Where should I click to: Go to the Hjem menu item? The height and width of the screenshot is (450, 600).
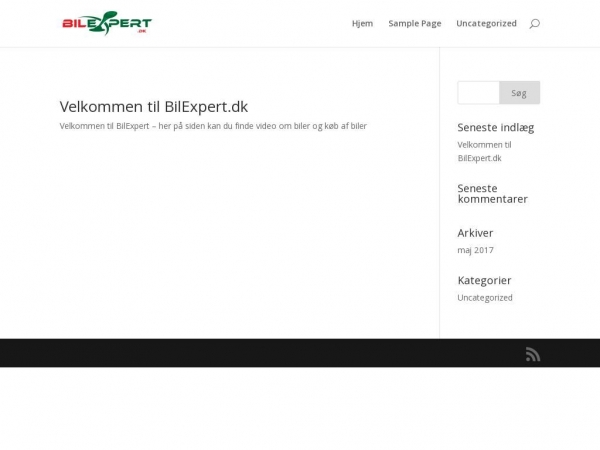coord(362,24)
